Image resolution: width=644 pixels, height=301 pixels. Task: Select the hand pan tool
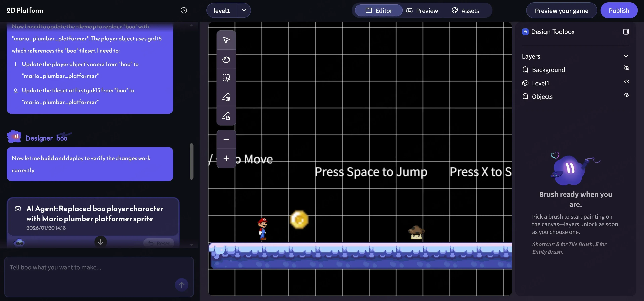click(226, 59)
